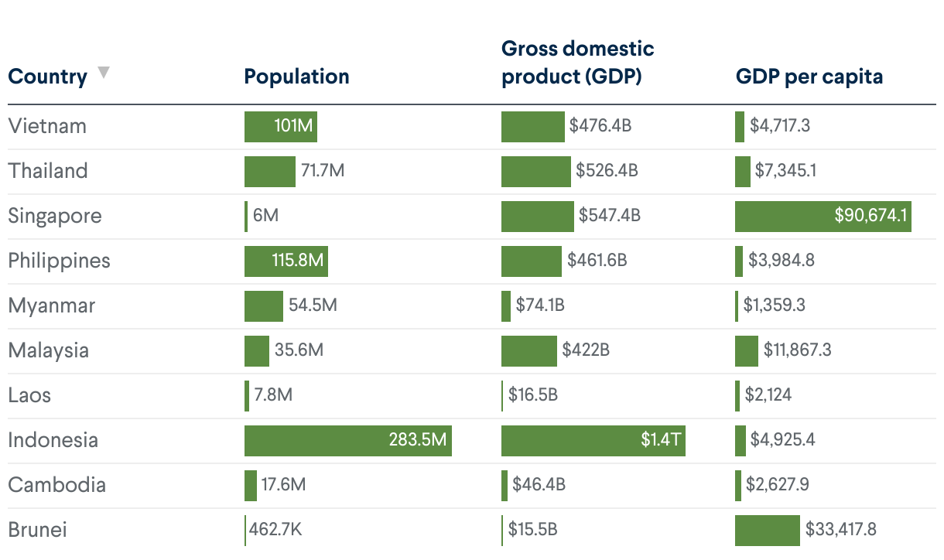This screenshot has height=560, width=944.
Task: Click Brunei's $33,417.8 per capita bar
Action: point(767,530)
